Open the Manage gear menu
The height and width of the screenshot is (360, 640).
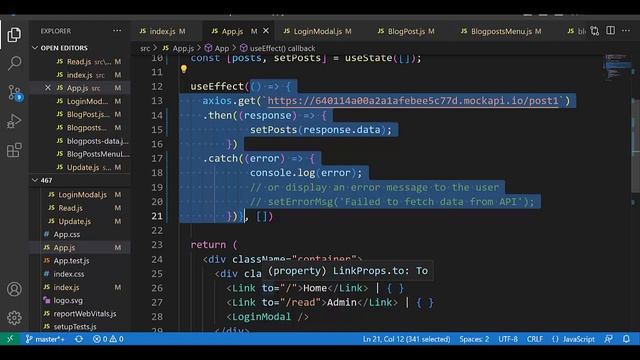[14, 318]
